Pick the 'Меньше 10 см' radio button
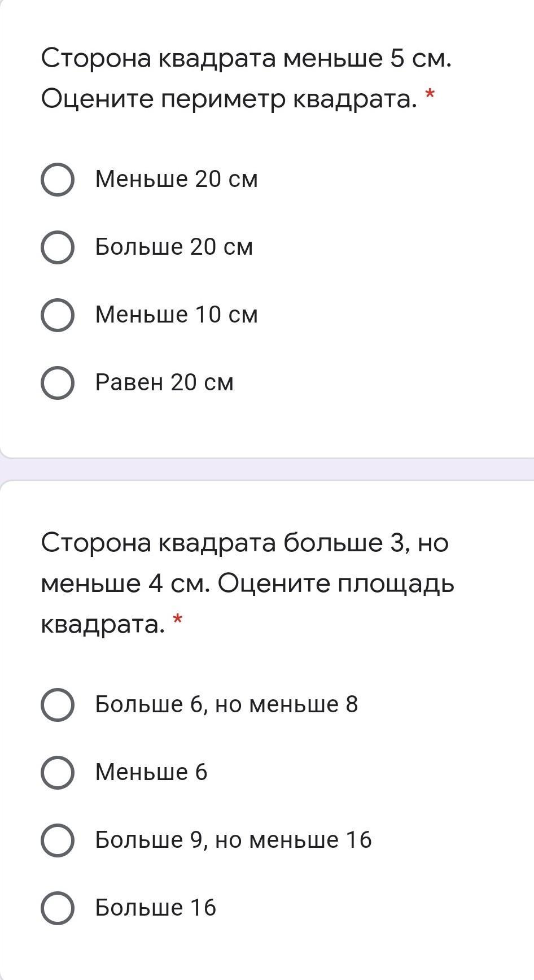534x980 pixels. 57,315
